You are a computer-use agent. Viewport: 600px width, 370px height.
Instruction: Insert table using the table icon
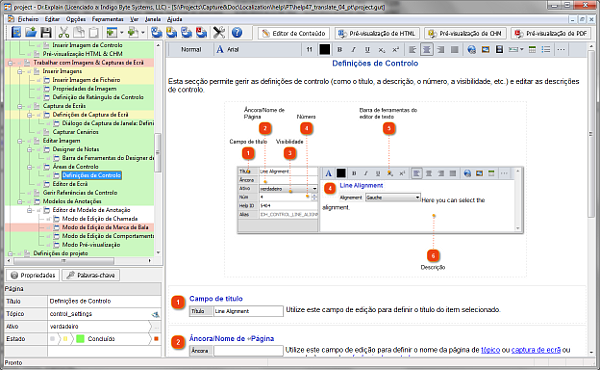[x=532, y=49]
